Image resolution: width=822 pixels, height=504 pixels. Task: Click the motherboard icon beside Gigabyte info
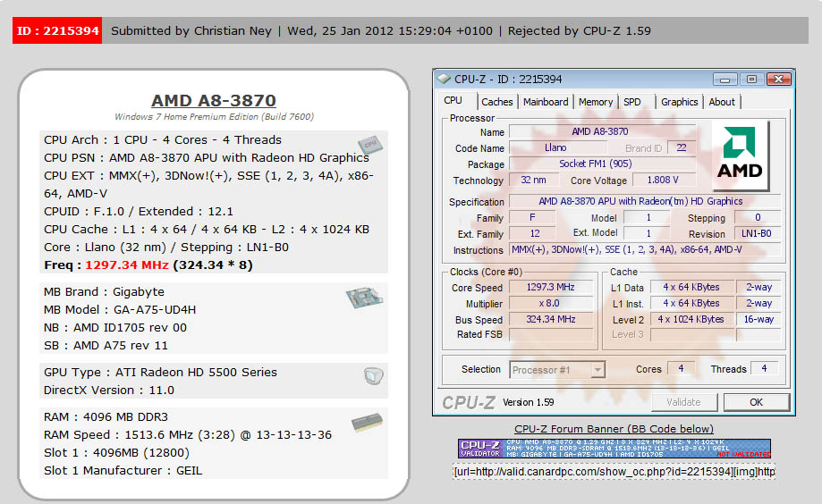coord(364,298)
